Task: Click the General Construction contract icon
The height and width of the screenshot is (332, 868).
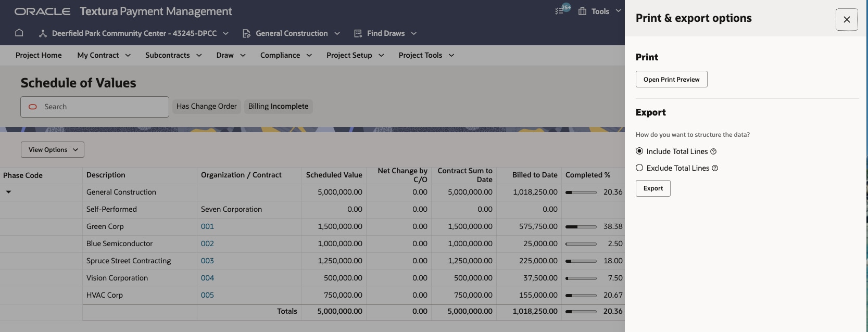Action: [246, 33]
